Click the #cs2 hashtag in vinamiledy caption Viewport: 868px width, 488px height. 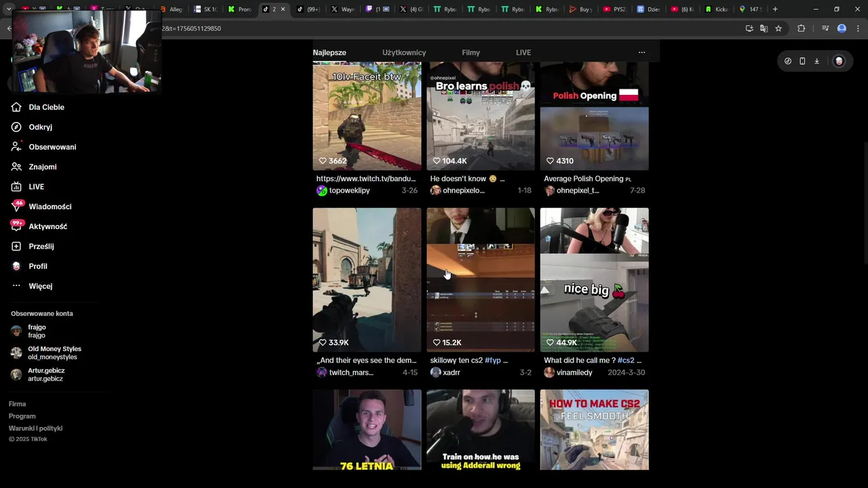pyautogui.click(x=625, y=361)
